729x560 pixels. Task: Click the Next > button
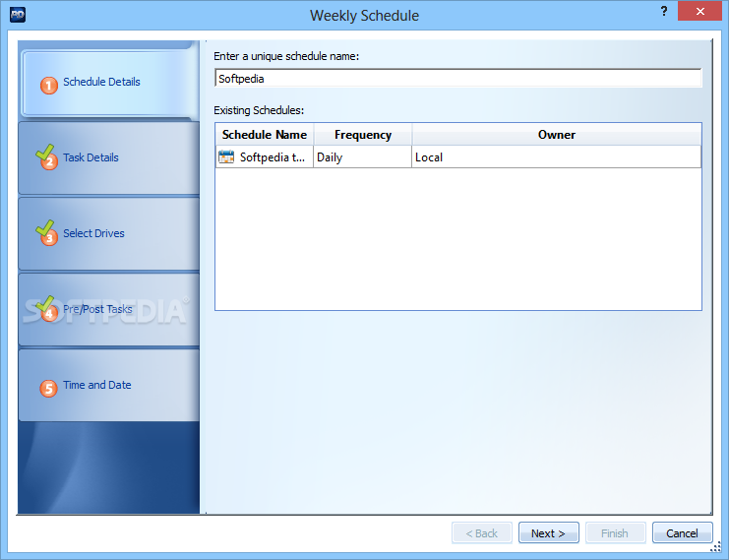coord(549,532)
